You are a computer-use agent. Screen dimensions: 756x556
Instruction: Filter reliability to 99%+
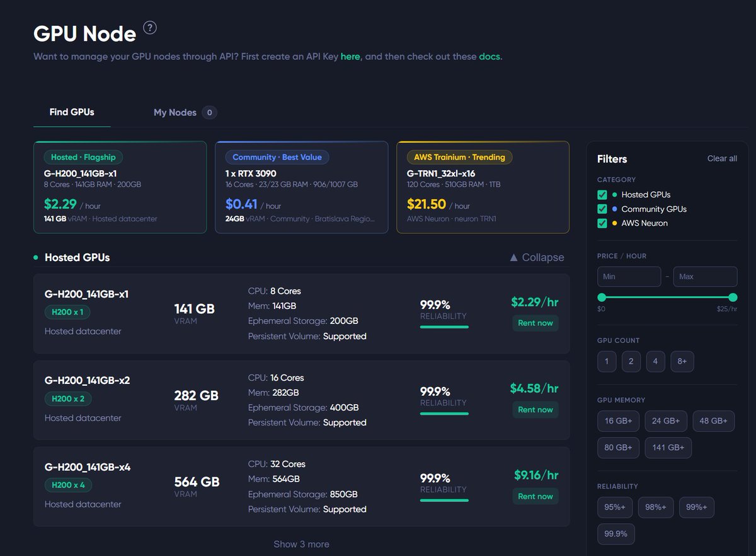pyautogui.click(x=697, y=507)
